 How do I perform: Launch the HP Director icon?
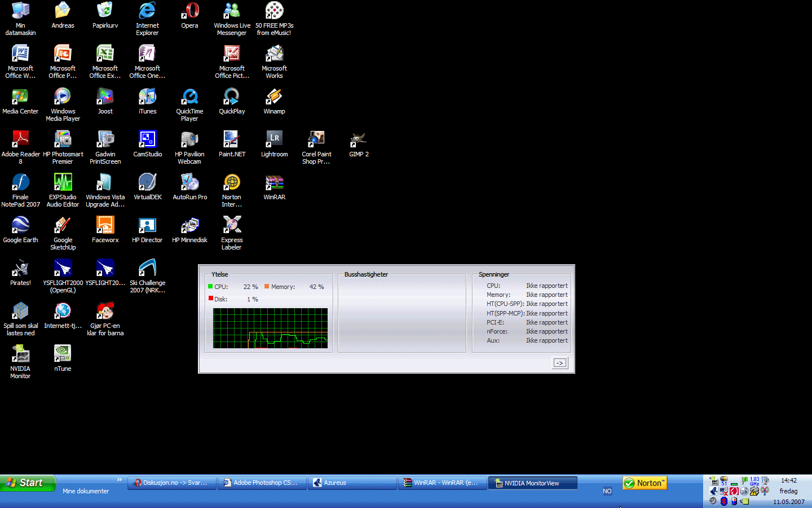click(147, 230)
